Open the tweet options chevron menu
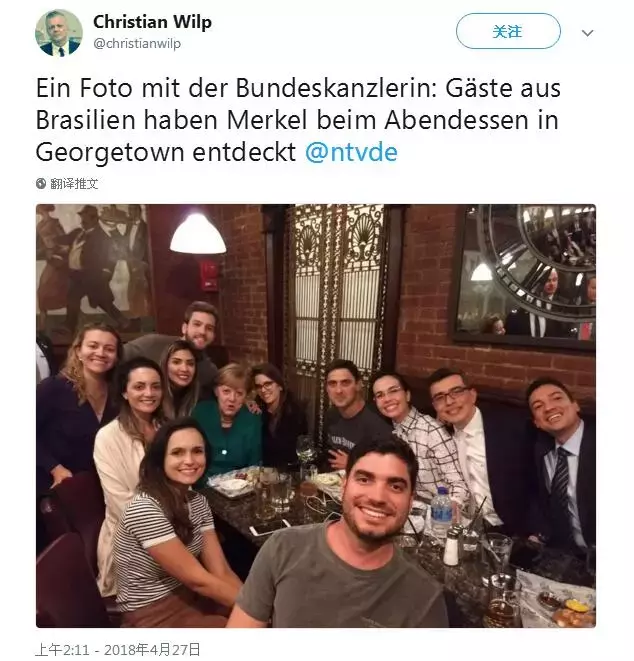Screen dimensions: 634x661 [587, 33]
